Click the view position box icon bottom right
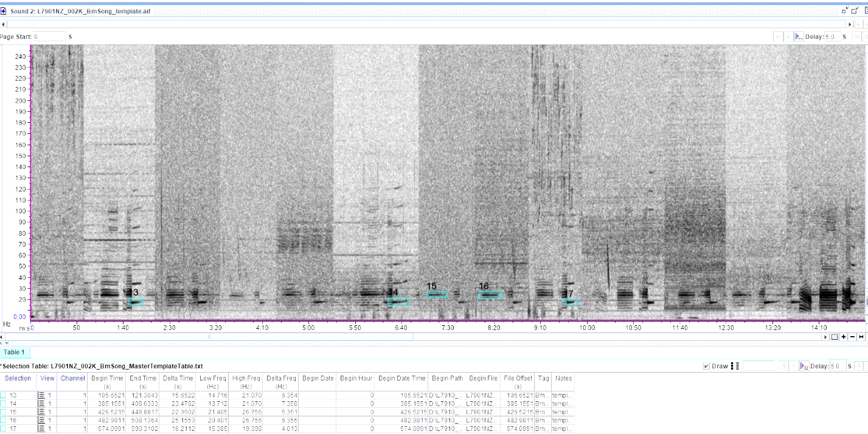This screenshot has width=868, height=434. point(834,337)
